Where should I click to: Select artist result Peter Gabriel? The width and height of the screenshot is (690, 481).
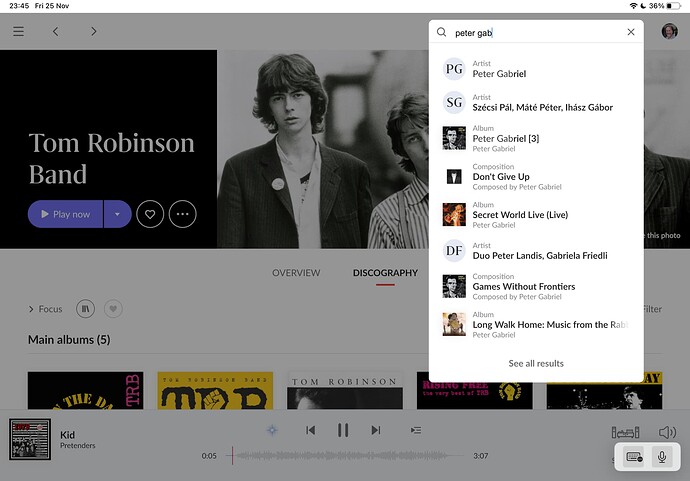(536, 69)
